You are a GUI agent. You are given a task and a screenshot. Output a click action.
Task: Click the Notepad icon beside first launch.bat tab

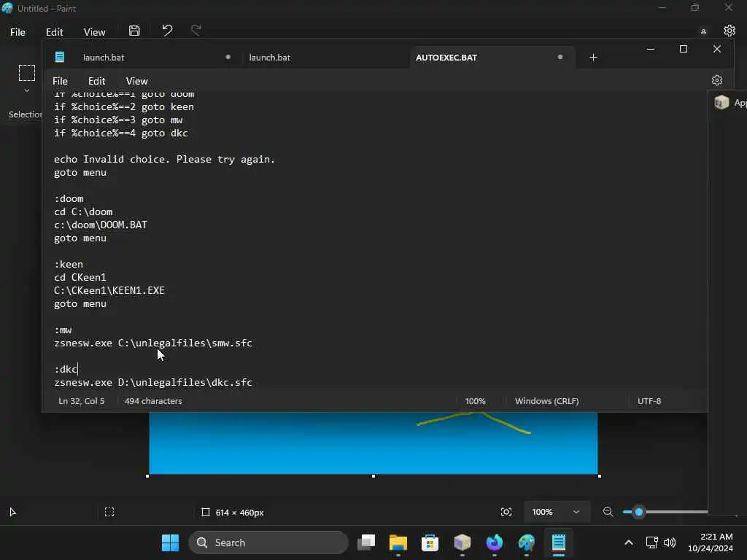point(60,57)
